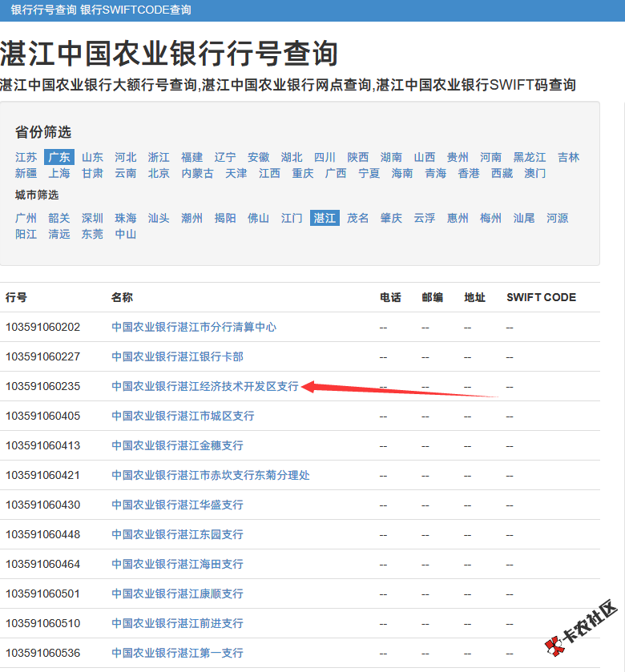Open 中国农业银行湛江银行卡部 link
This screenshot has width=625, height=672.
click(177, 356)
